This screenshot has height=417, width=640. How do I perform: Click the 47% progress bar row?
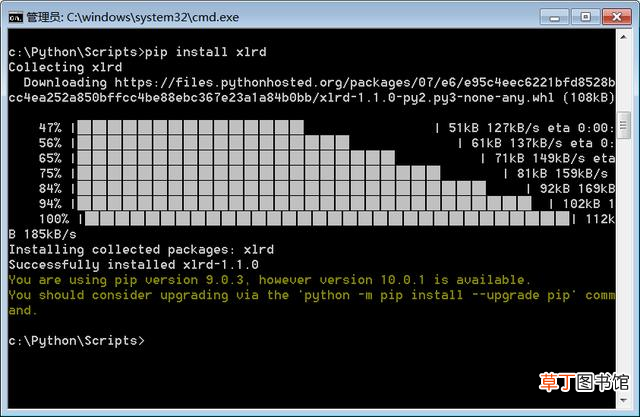326,128
